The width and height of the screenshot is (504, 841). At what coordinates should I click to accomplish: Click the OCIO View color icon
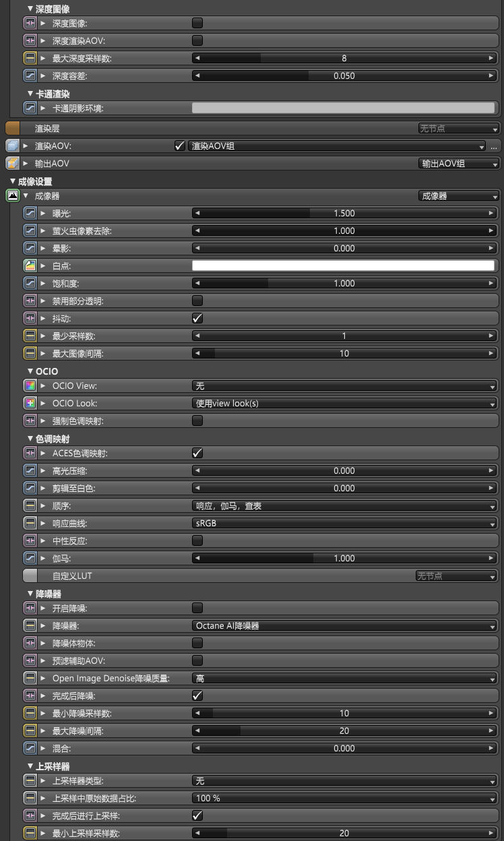(x=30, y=386)
